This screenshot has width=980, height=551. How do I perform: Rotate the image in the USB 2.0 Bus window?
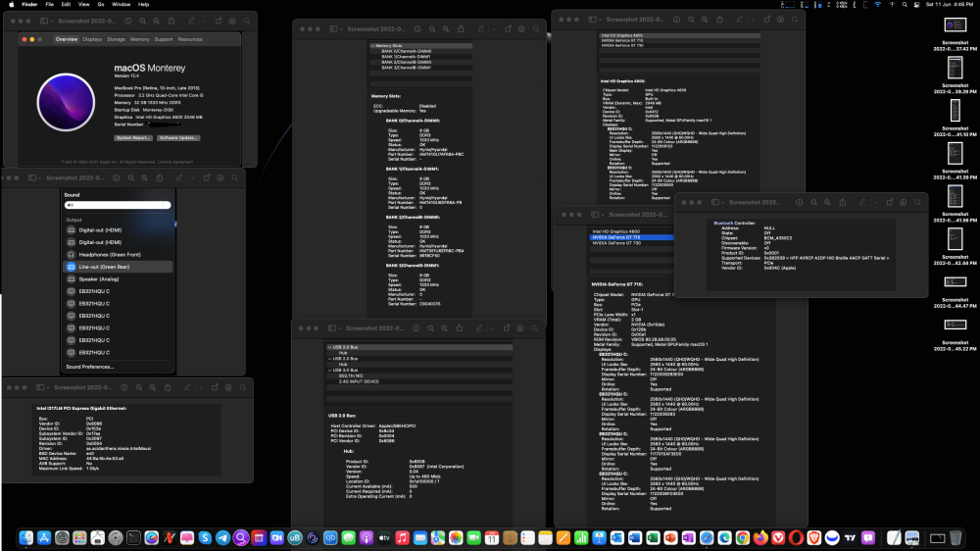(x=507, y=328)
